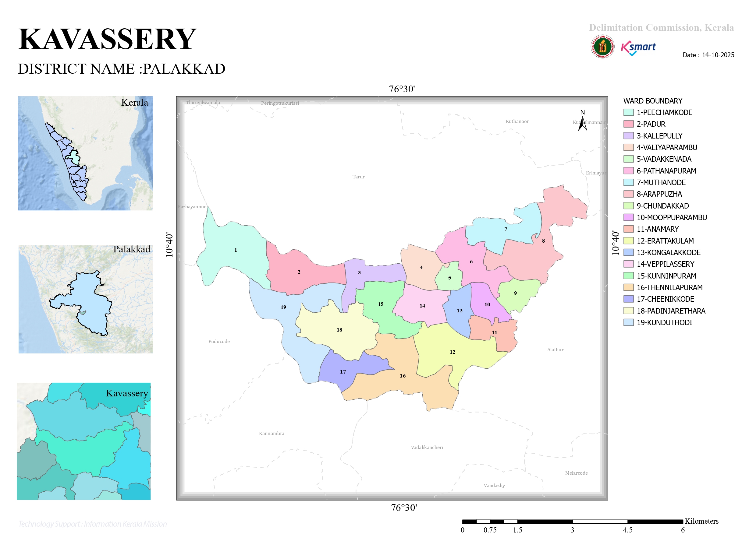Click the 13-KONGALAKKODE legend swatch

pyautogui.click(x=628, y=252)
